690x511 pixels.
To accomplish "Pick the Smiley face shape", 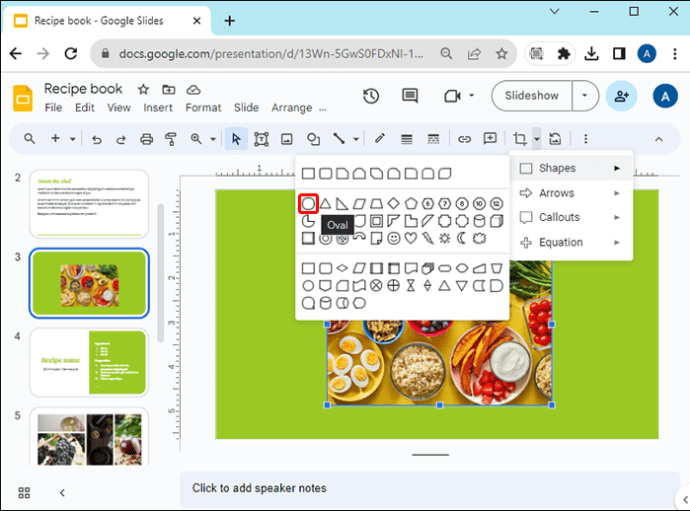I will point(393,238).
